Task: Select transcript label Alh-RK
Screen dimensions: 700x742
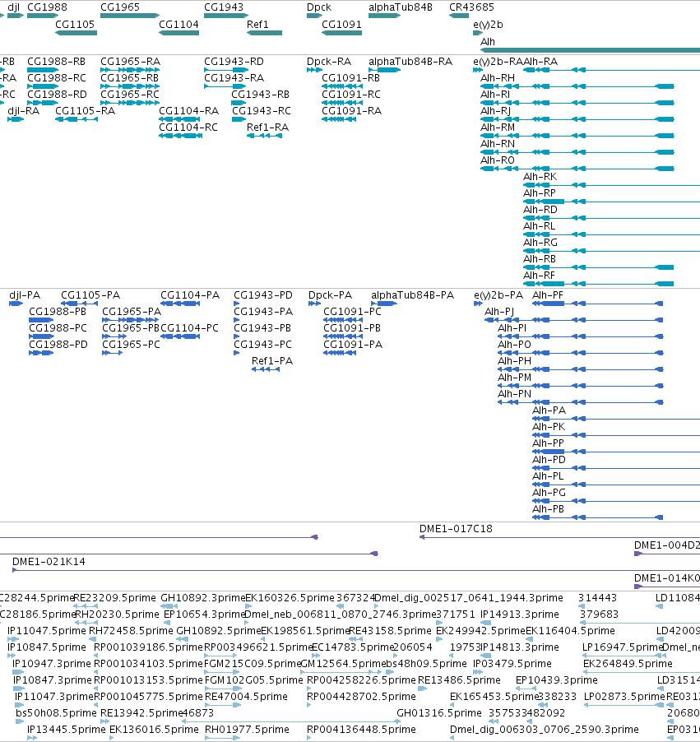Action: pyautogui.click(x=540, y=177)
